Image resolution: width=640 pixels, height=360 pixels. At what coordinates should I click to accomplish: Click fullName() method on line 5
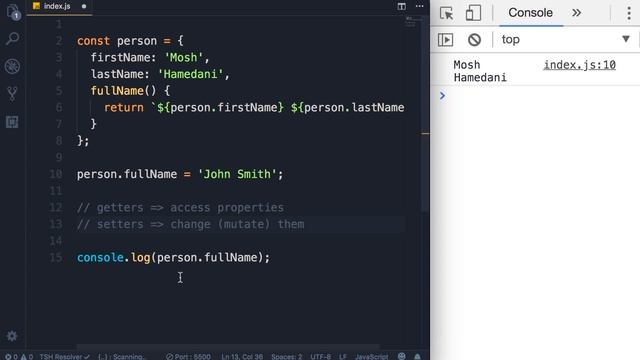(x=123, y=91)
